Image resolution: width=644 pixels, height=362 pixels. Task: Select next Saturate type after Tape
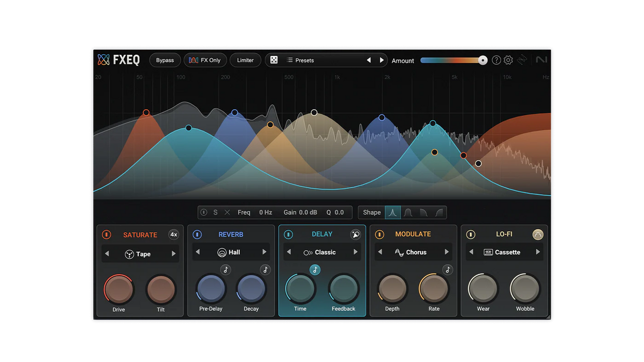[173, 254]
